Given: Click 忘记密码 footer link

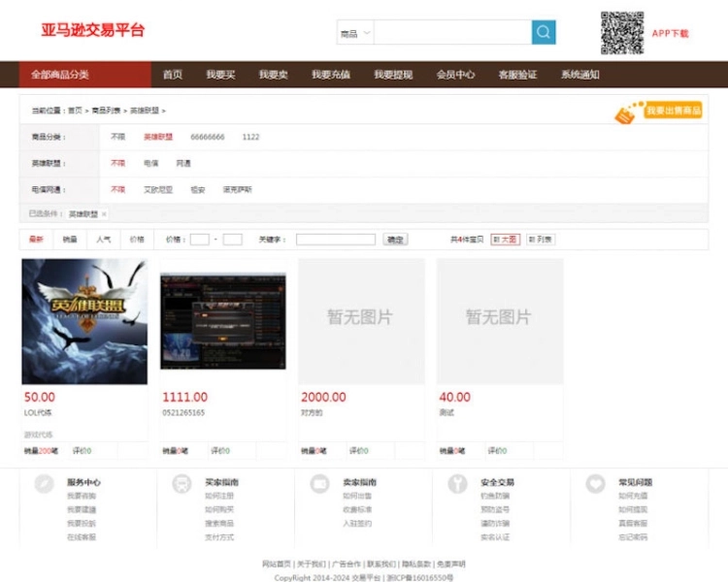Looking at the screenshot, I should [633, 537].
